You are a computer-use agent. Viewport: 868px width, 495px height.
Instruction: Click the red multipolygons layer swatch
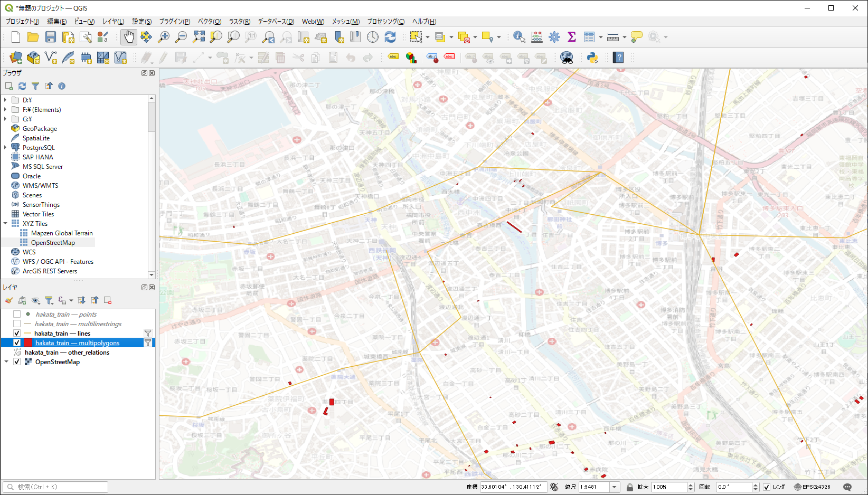(x=28, y=343)
